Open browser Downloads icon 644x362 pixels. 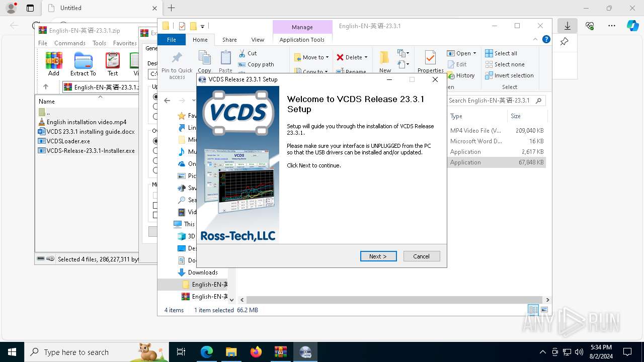pos(567,26)
